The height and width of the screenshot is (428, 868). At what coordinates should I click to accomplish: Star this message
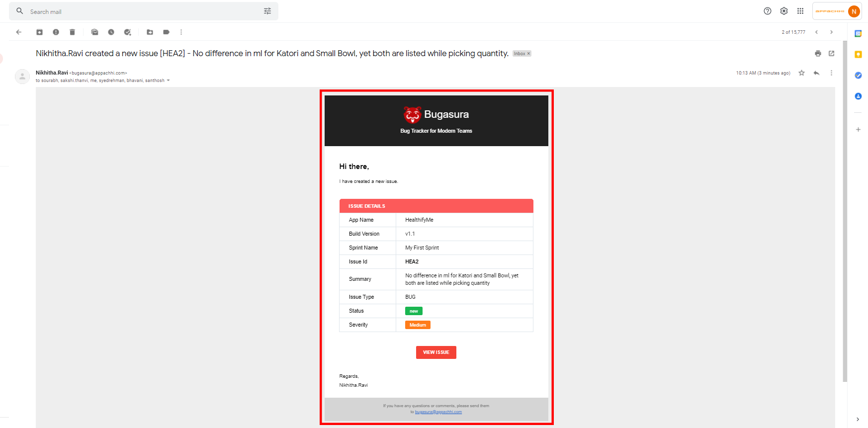click(x=801, y=73)
